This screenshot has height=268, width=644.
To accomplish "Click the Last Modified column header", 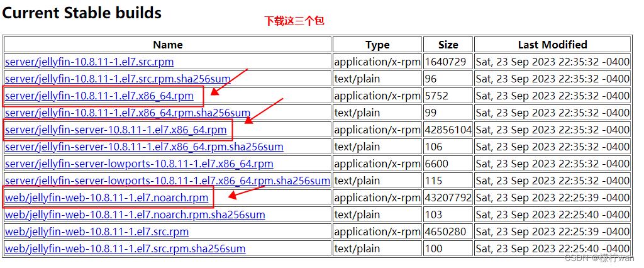I will coord(552,45).
